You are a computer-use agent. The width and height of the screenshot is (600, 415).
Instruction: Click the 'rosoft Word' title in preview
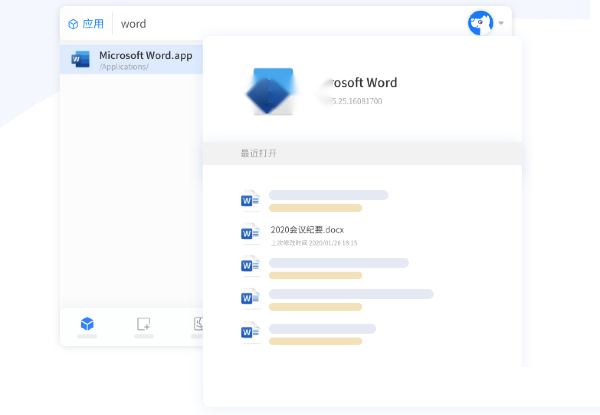363,83
